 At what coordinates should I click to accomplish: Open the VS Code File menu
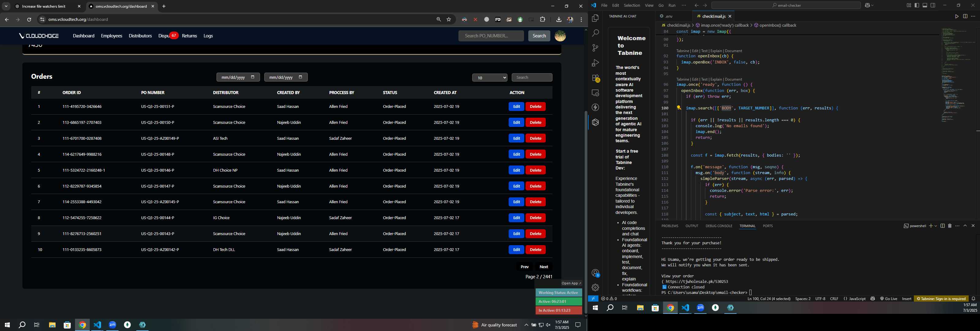click(604, 5)
